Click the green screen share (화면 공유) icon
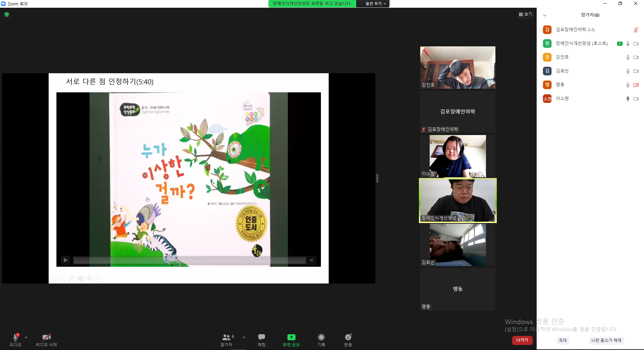 (291, 337)
